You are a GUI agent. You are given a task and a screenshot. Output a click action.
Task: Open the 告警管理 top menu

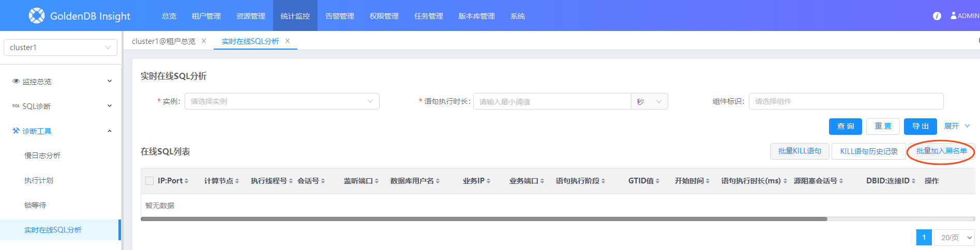pyautogui.click(x=340, y=16)
